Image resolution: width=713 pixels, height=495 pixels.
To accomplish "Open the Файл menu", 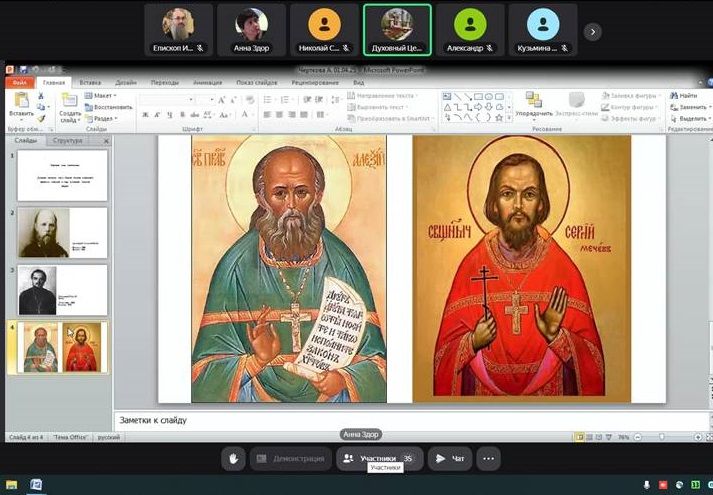I will [20, 83].
